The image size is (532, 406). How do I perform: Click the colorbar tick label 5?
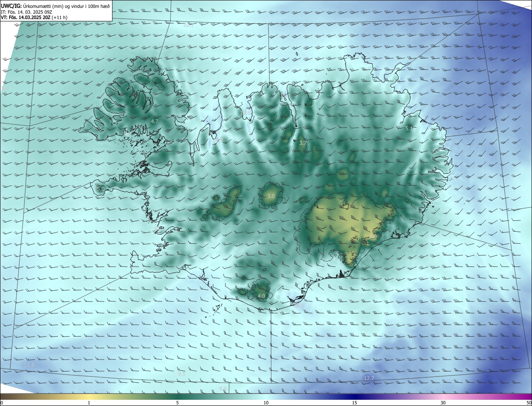pos(177,403)
